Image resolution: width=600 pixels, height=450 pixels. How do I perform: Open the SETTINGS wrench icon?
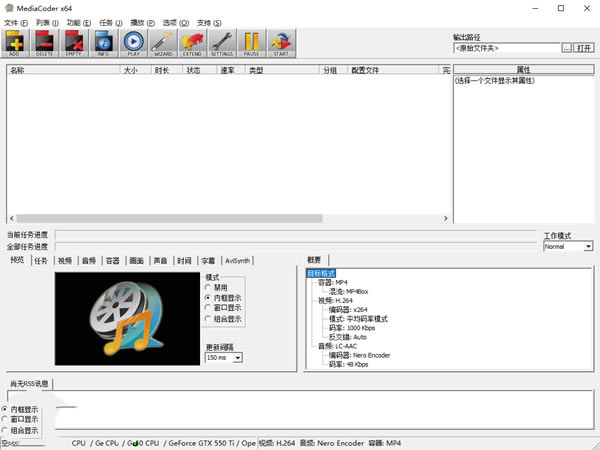[222, 43]
